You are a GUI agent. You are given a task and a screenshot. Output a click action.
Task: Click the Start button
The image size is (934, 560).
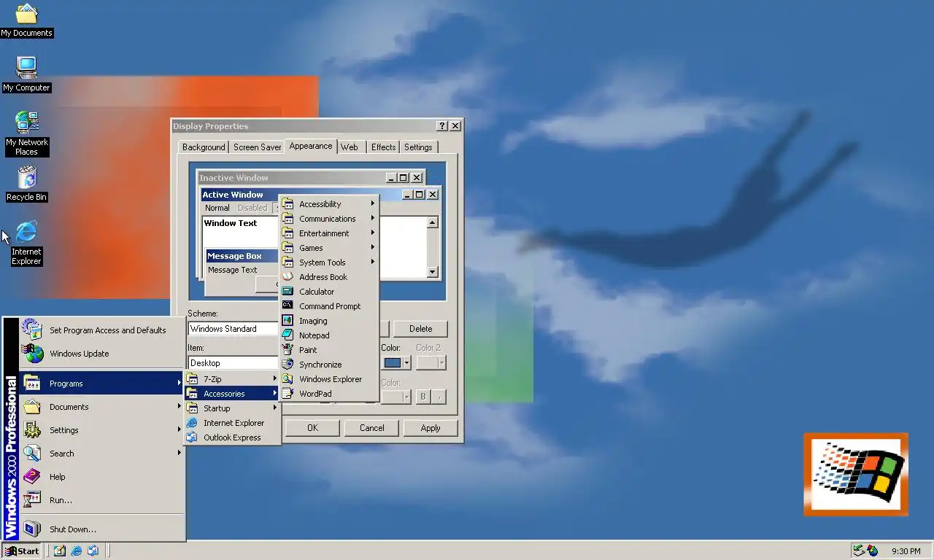tap(22, 551)
